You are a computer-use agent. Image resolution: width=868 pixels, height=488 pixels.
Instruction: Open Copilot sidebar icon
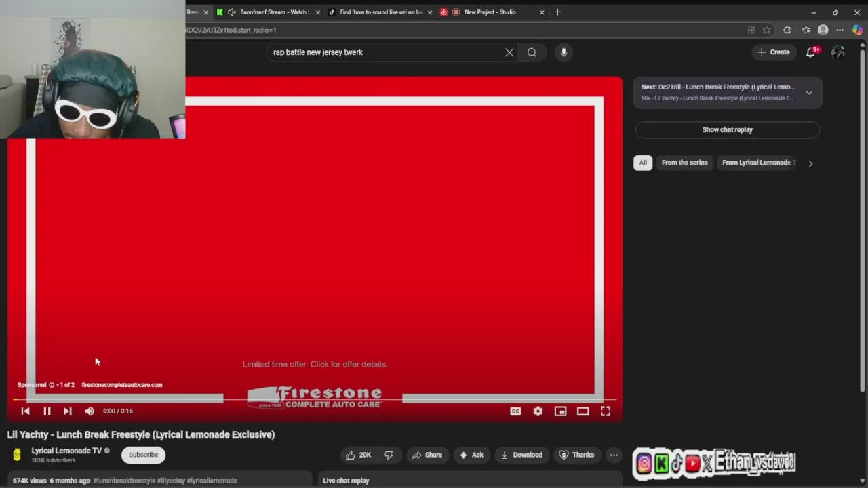(857, 30)
